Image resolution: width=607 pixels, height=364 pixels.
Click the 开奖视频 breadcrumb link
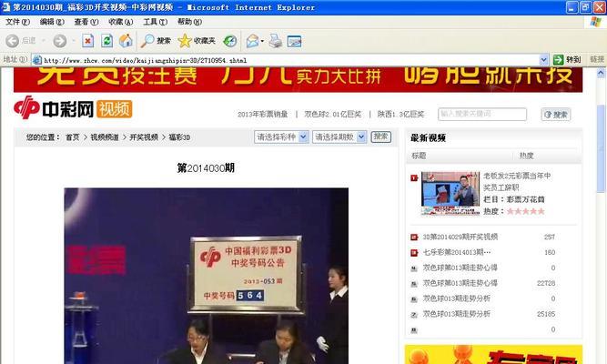pos(144,137)
